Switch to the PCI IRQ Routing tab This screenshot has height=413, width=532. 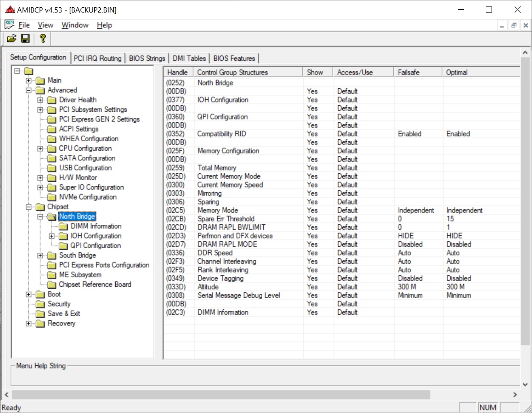(97, 58)
